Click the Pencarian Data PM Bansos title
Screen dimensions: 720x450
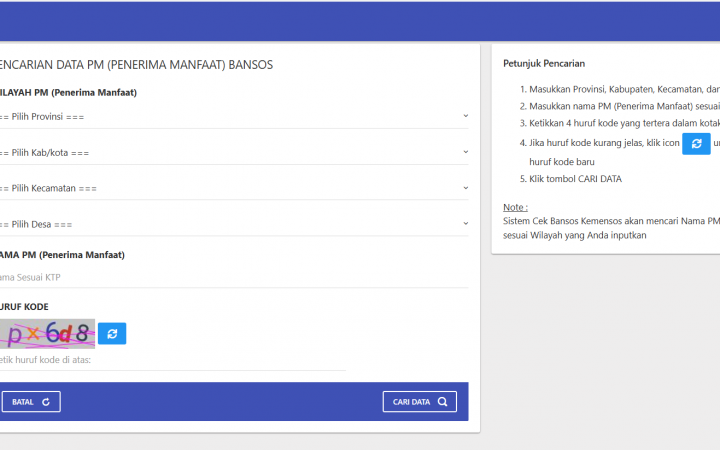click(x=135, y=65)
